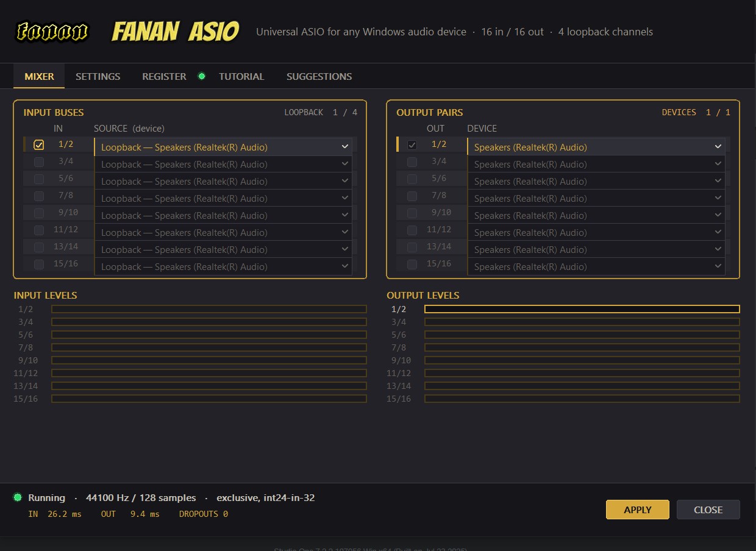The image size is (756, 551).
Task: Open device dropdown for output 13/14
Action: [596, 249]
